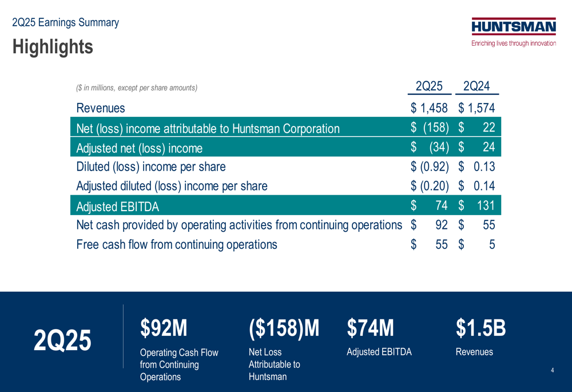Click the large 2Q25 label in the blue banner
The image size is (572, 392).
click(62, 340)
